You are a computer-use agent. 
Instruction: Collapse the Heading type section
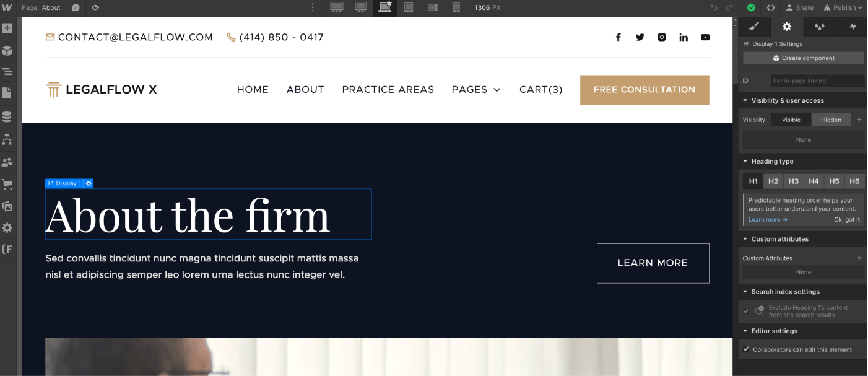pos(745,161)
